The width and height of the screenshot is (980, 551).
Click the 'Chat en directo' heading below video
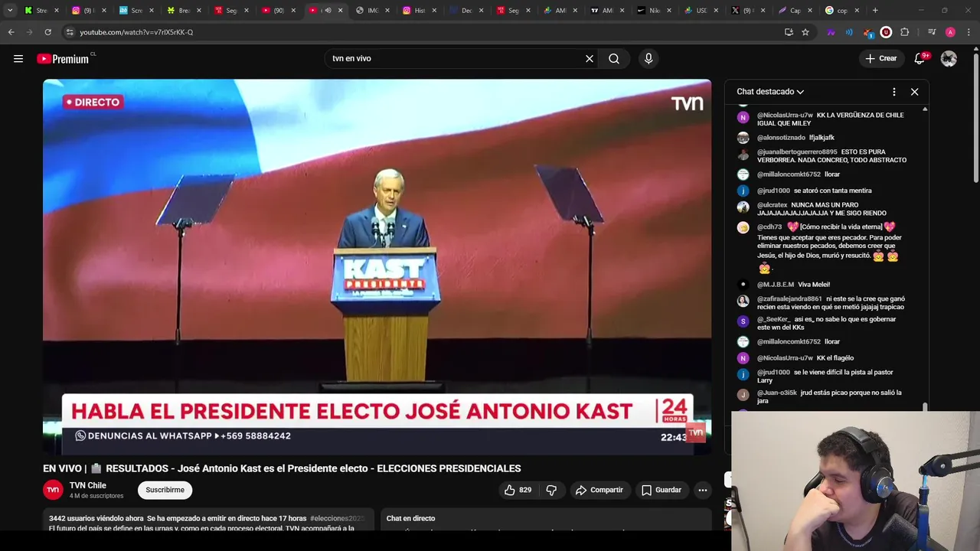point(410,519)
